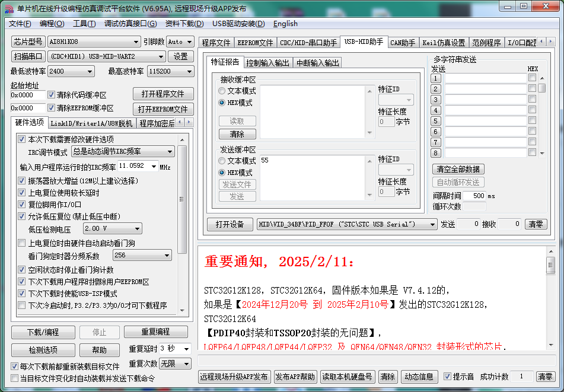Click the 发送缓冲区 text area containing 55

point(313,178)
